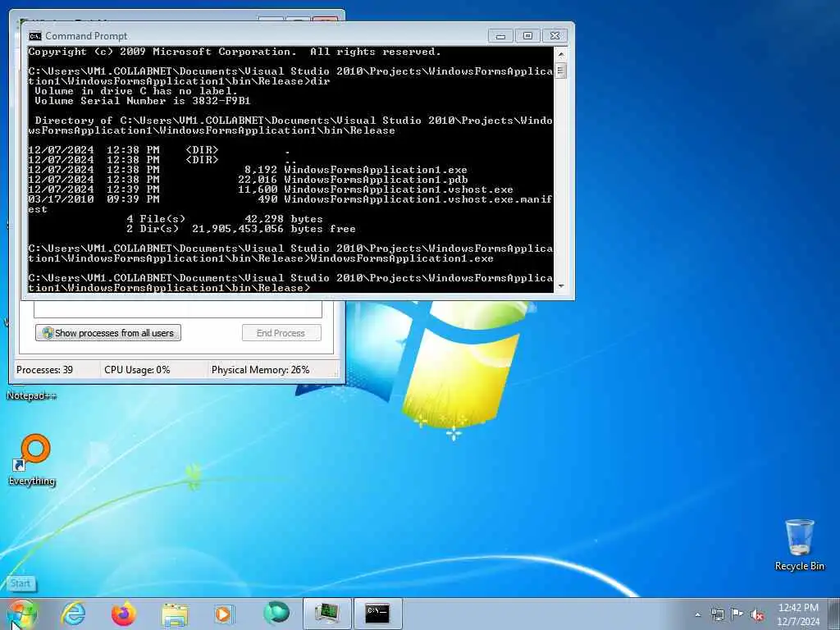Click the Command Prompt title bar icon

(35, 36)
